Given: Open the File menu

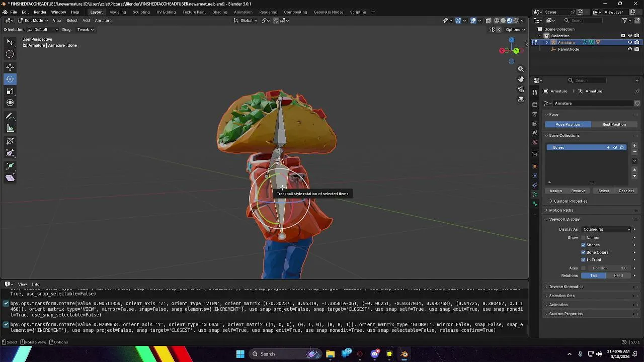Looking at the screenshot, I should 14,12.
